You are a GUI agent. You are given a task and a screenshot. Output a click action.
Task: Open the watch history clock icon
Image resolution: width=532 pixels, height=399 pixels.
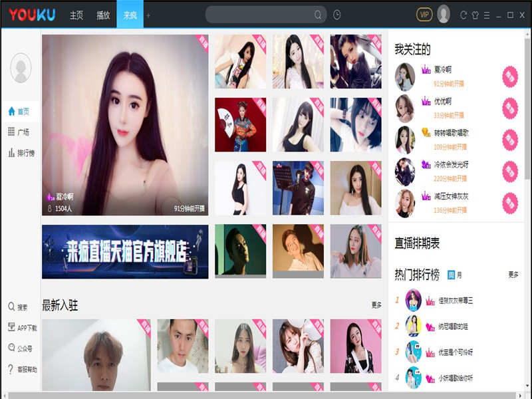point(337,15)
